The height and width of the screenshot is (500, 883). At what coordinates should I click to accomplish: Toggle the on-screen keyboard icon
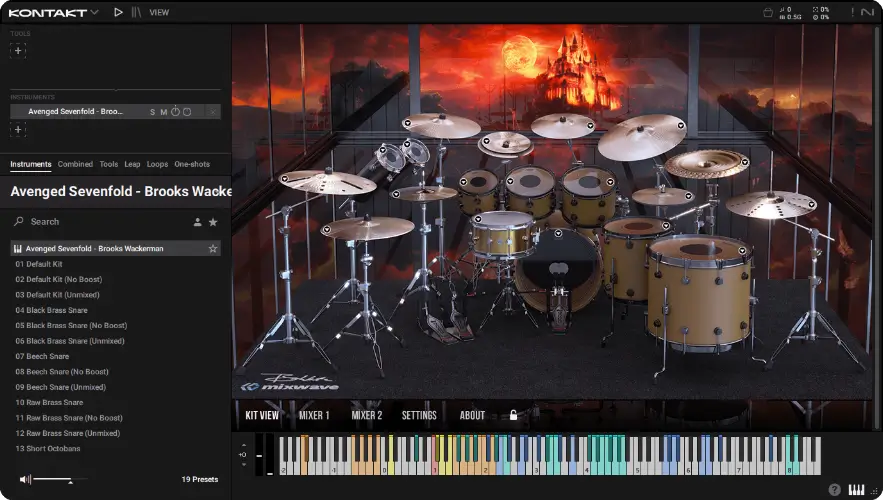(856, 489)
